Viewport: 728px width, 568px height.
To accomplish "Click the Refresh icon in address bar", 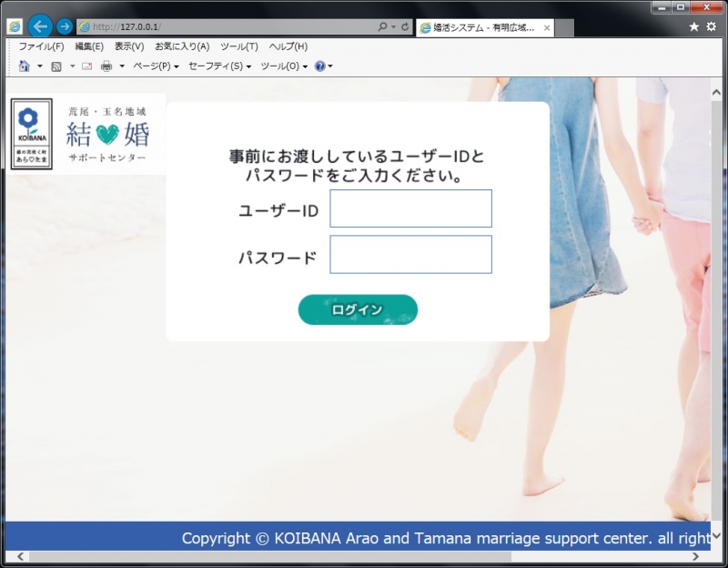I will (405, 27).
